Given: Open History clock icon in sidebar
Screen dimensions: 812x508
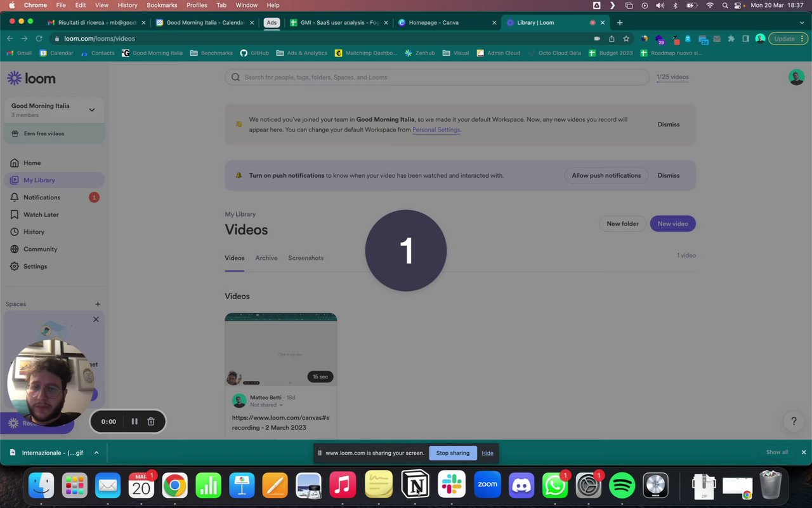Looking at the screenshot, I should click(x=15, y=232).
